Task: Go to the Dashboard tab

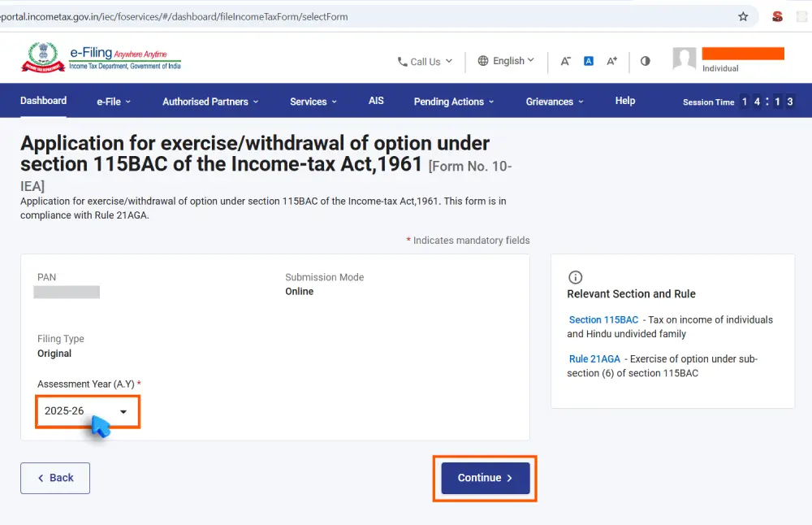Action: pyautogui.click(x=43, y=101)
